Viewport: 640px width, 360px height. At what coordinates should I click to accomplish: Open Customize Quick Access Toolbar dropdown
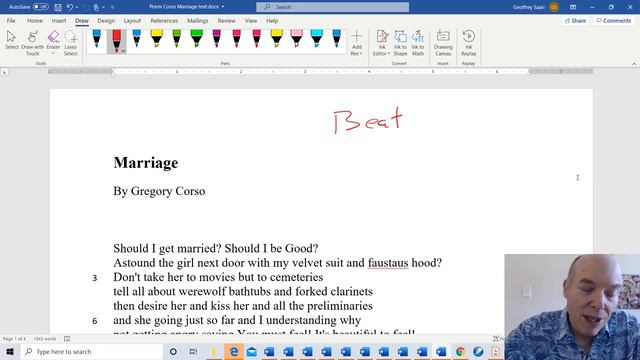tap(113, 7)
